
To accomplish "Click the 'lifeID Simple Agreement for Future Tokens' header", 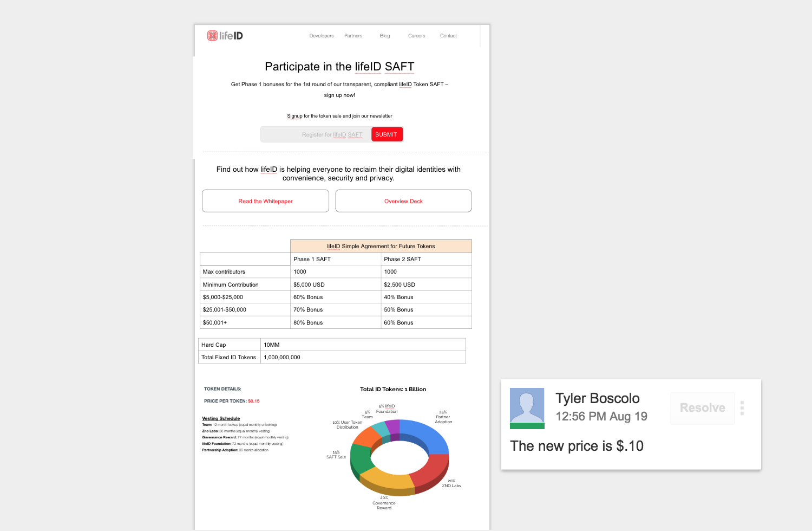I will (381, 246).
